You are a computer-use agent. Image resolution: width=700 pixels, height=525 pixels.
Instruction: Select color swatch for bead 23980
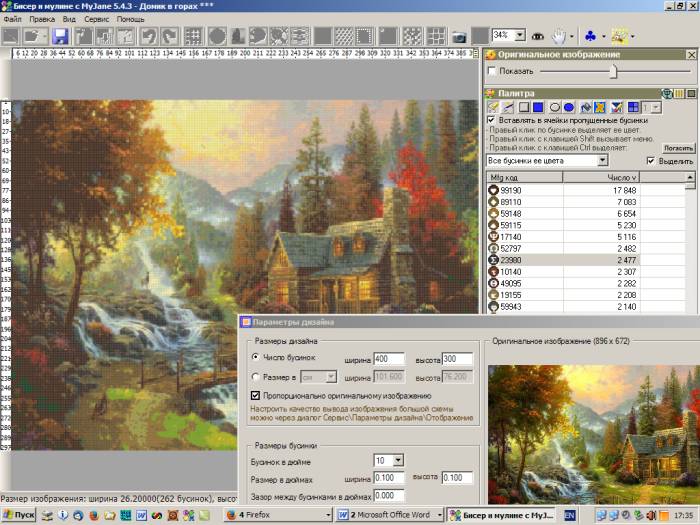click(493, 260)
